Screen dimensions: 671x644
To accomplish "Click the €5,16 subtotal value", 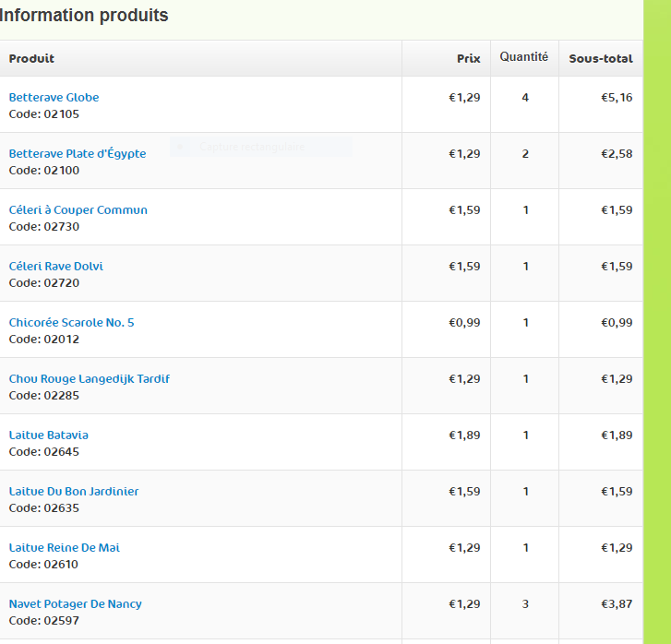I will (x=617, y=98).
